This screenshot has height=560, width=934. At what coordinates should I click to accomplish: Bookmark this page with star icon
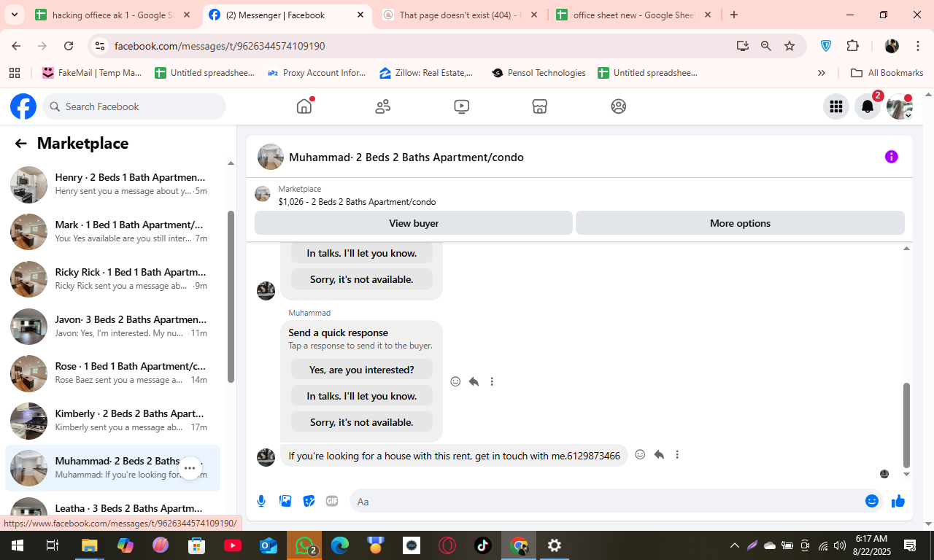tap(790, 46)
